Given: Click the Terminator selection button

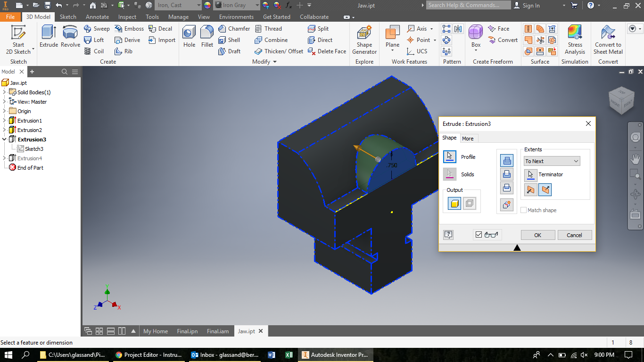Looking at the screenshot, I should 531,175.
